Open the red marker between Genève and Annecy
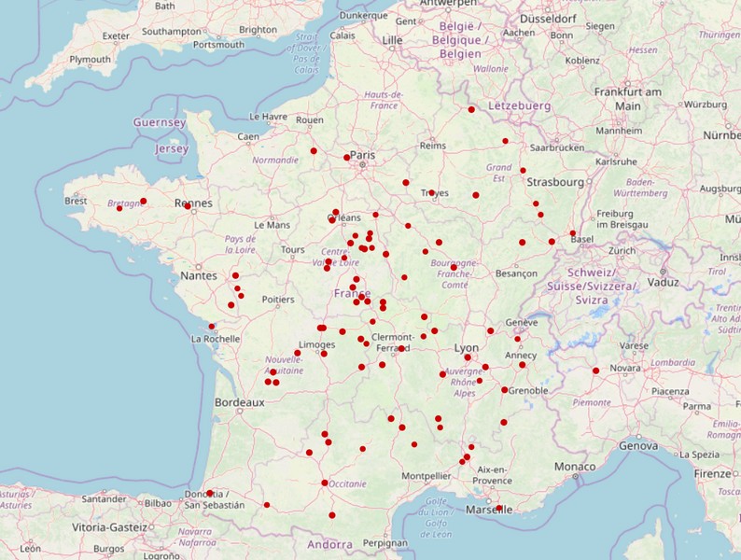Screen dimensions: 741x560 click(x=517, y=339)
